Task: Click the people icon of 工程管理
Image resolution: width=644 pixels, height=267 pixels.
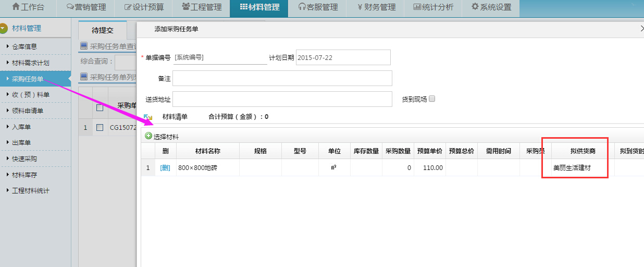Action: pyautogui.click(x=186, y=7)
